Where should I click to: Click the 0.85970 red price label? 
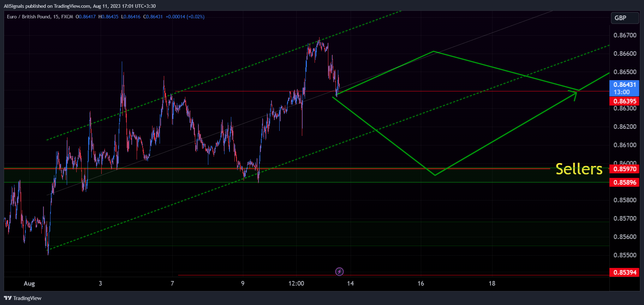(624, 169)
